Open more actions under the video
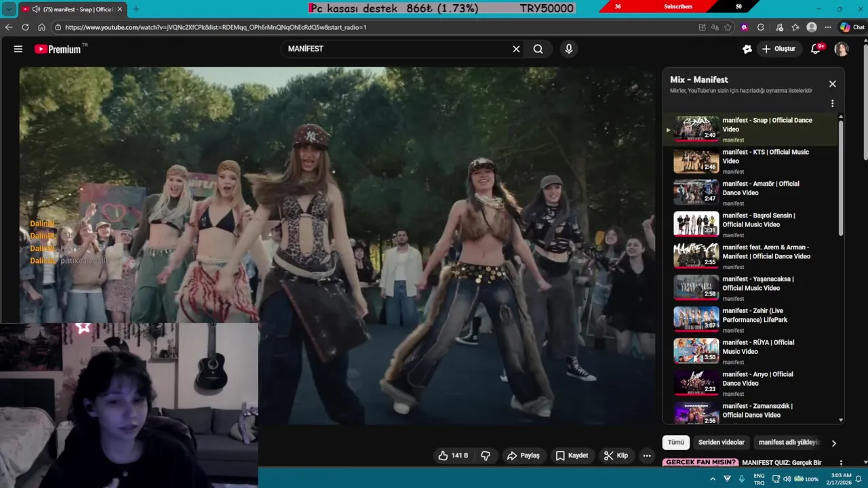Screen dimensions: 868x488 (647, 455)
